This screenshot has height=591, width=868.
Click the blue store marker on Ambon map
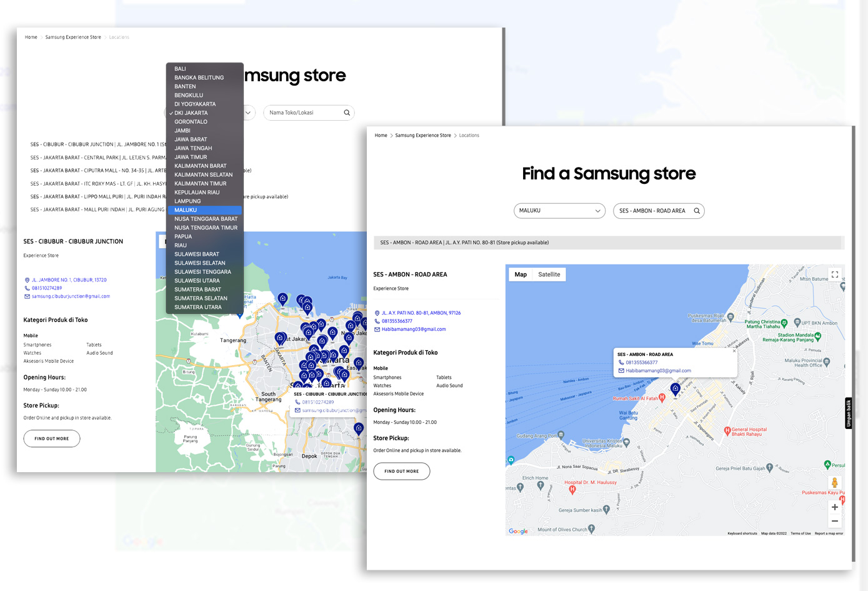675,388
